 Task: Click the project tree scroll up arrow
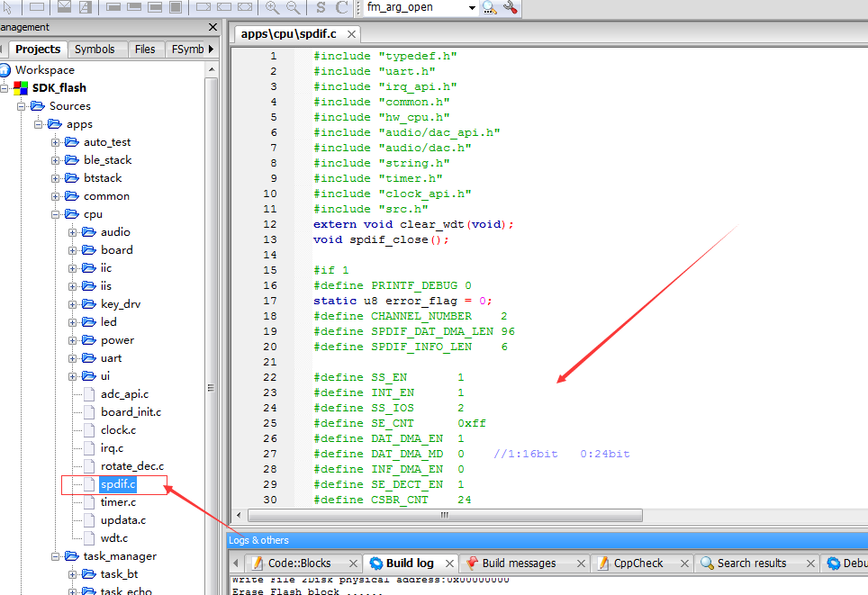coord(212,69)
